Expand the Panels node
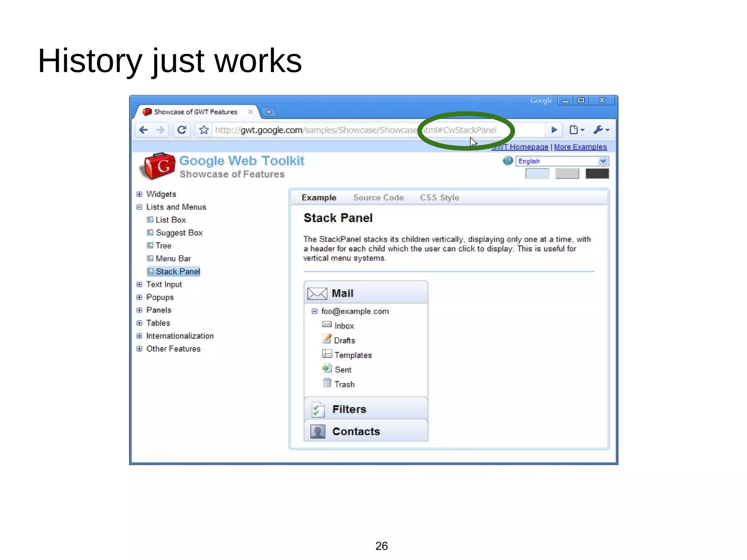The height and width of the screenshot is (560, 747). 139,310
